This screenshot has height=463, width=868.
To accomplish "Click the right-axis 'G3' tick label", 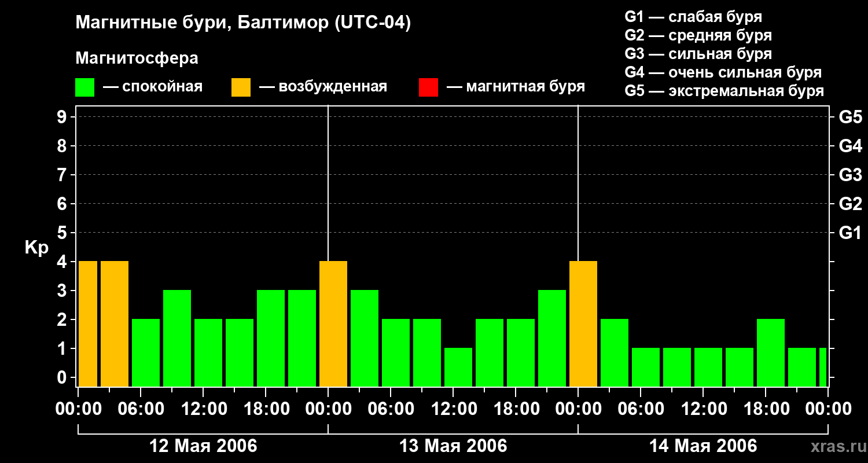I will pos(850,175).
